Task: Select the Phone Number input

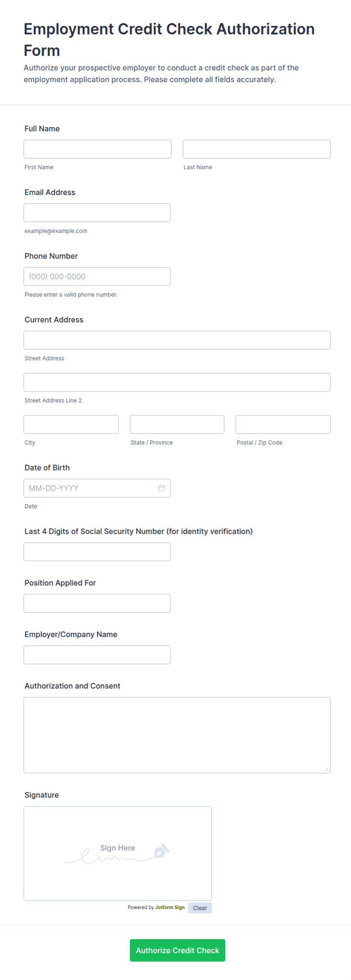Action: tap(97, 276)
